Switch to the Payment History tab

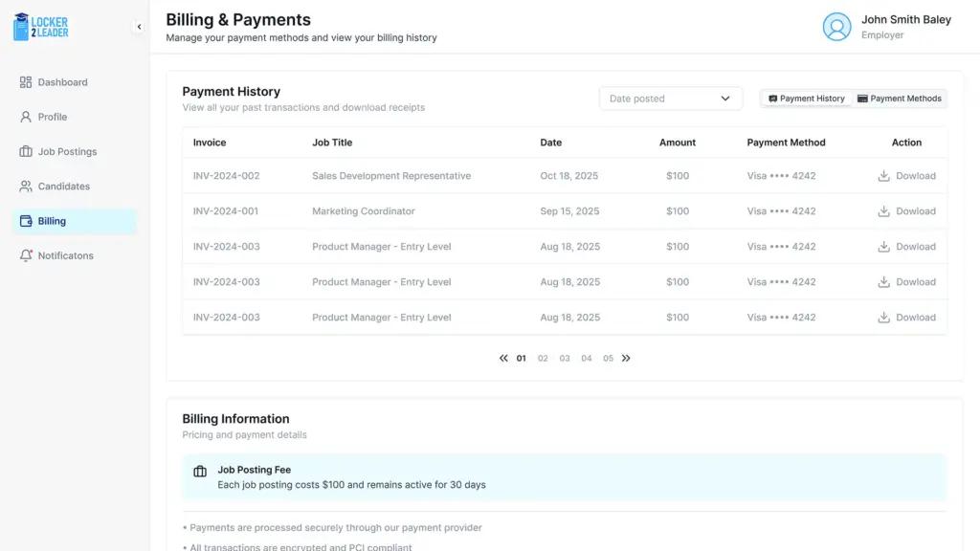[806, 99]
